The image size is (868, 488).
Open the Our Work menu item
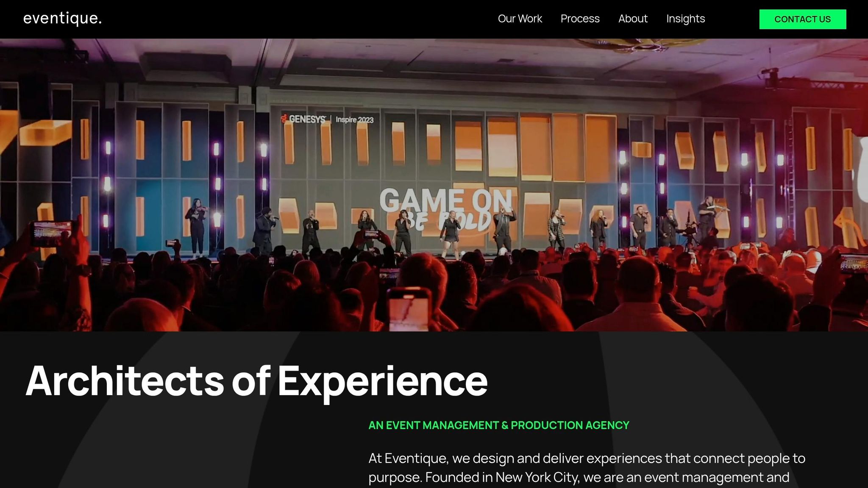tap(520, 19)
